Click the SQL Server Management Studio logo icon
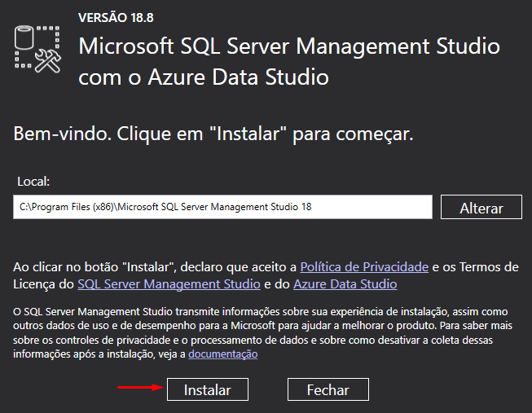This screenshot has width=532, height=413. (37, 50)
